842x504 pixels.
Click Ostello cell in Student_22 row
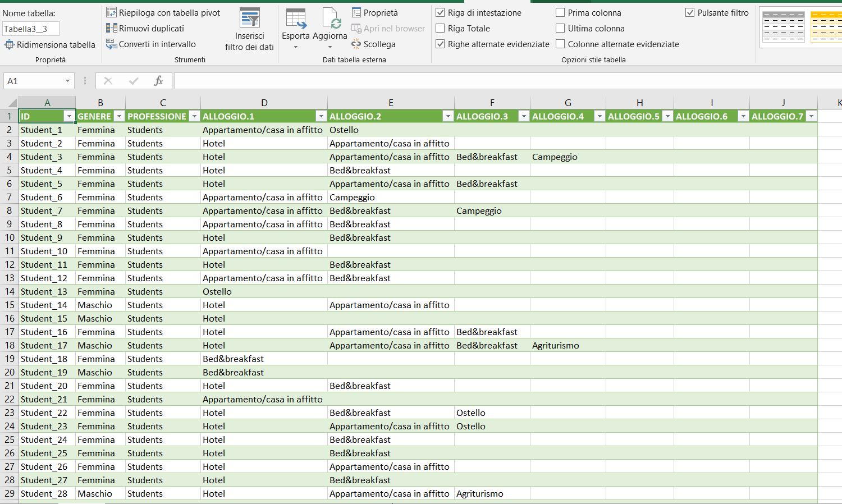[492, 413]
